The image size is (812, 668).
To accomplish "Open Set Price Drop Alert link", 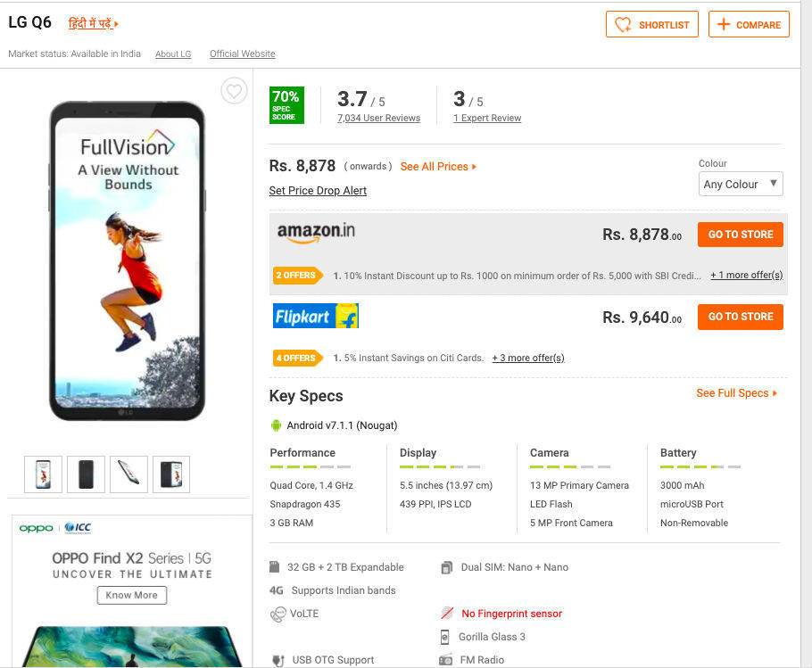I will pos(318,191).
